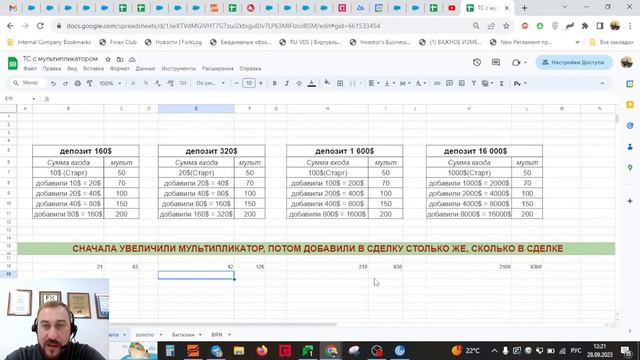View cloud document status
The height and width of the screenshot is (360, 640).
[132, 59]
